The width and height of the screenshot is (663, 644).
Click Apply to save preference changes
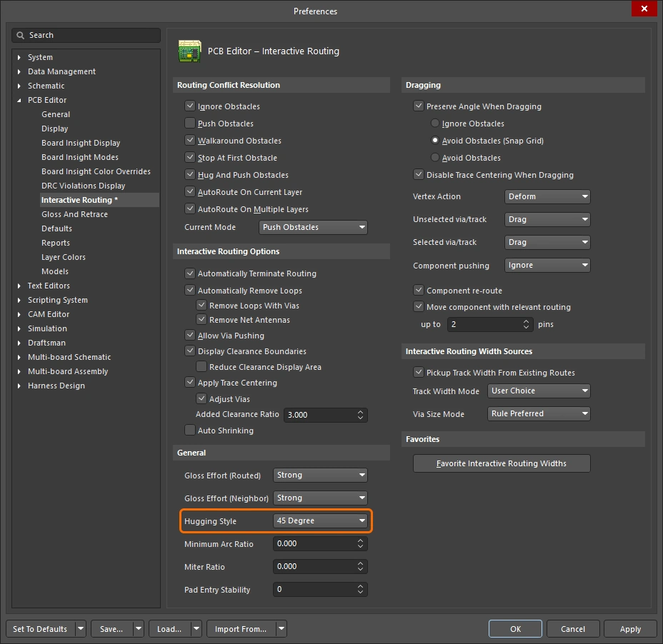629,629
